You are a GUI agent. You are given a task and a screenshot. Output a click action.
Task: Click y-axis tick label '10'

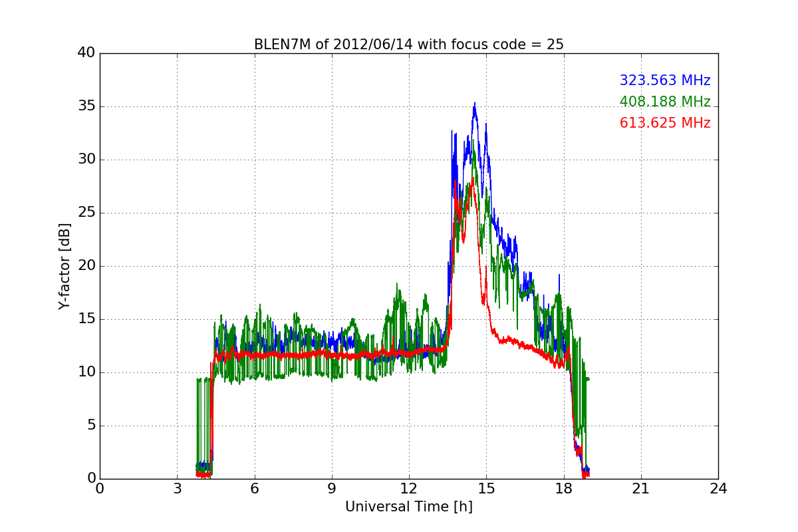coord(86,372)
